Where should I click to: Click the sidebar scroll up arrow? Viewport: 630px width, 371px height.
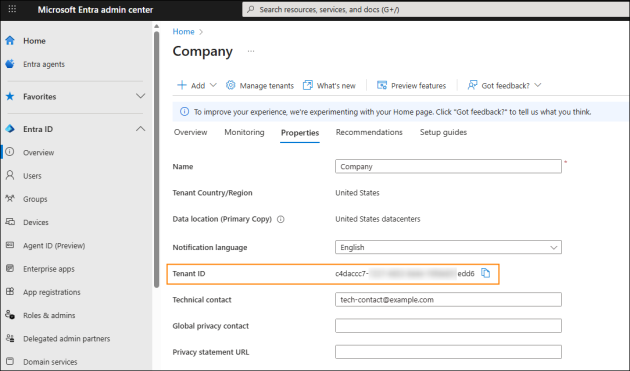(156, 26)
